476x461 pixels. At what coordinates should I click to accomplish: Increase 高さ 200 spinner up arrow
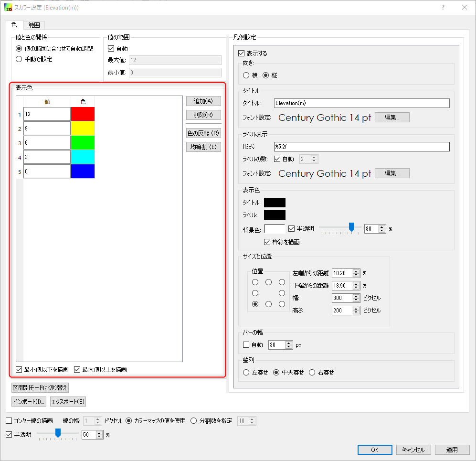pos(356,309)
